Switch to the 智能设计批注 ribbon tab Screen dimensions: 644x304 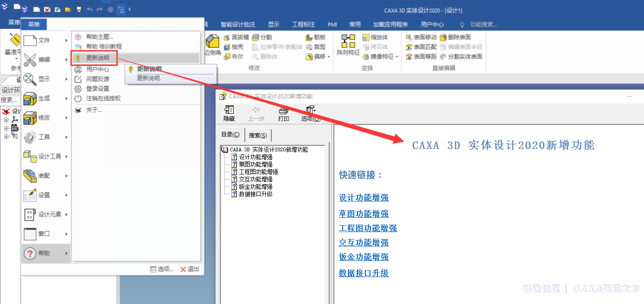[x=238, y=25]
